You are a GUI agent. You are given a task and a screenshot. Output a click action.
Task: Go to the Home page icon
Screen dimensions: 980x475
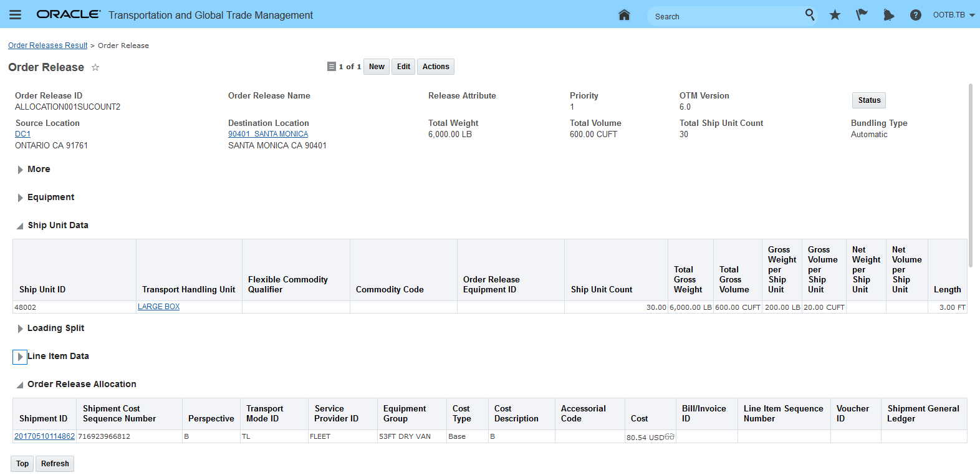[x=624, y=15]
